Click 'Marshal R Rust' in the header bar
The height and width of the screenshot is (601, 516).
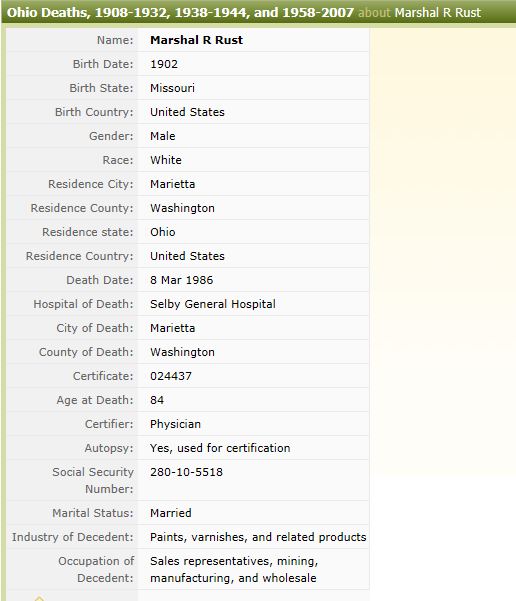(x=438, y=13)
